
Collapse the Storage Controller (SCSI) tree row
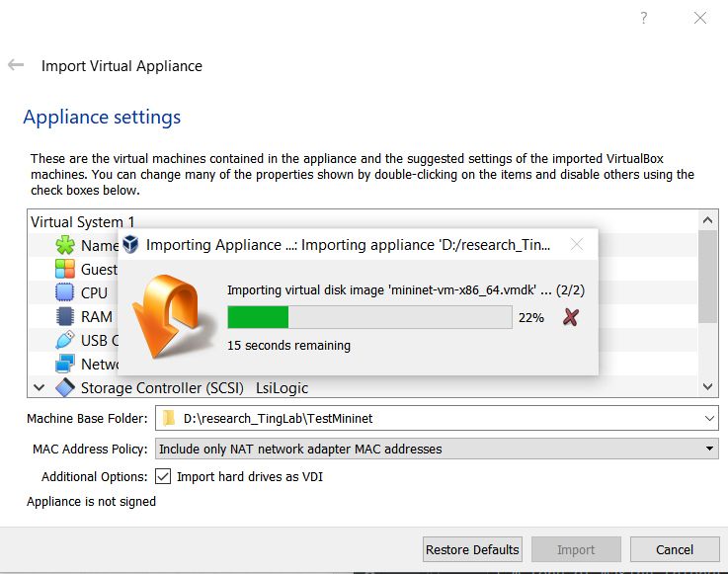coord(39,387)
